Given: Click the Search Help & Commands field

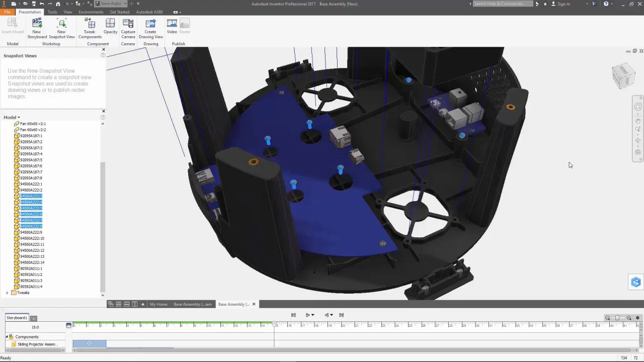Looking at the screenshot, I should (503, 4).
